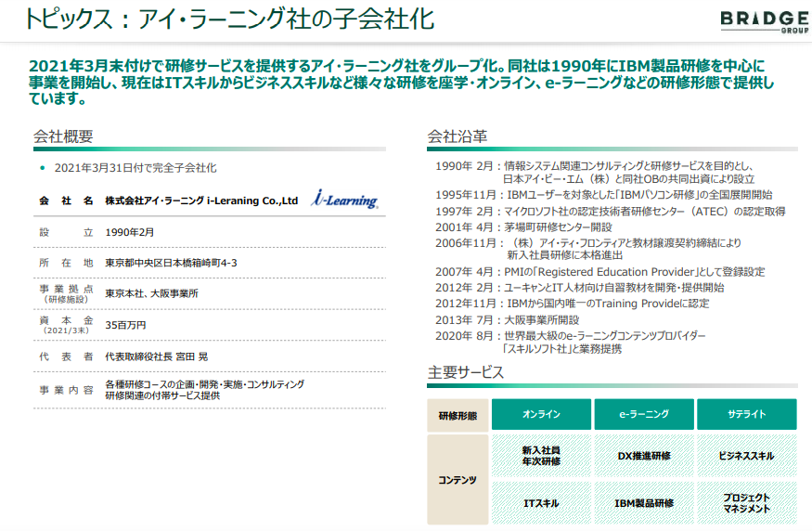
Task: Click the DX推進研修 content cell
Action: pos(644,456)
